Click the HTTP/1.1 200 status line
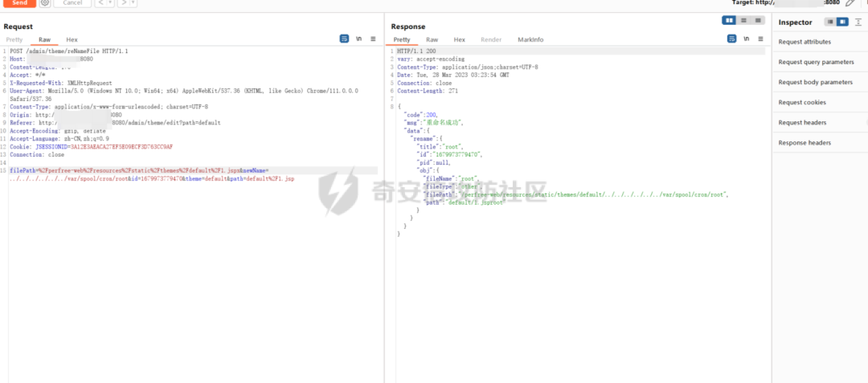This screenshot has width=868, height=383. [x=415, y=51]
